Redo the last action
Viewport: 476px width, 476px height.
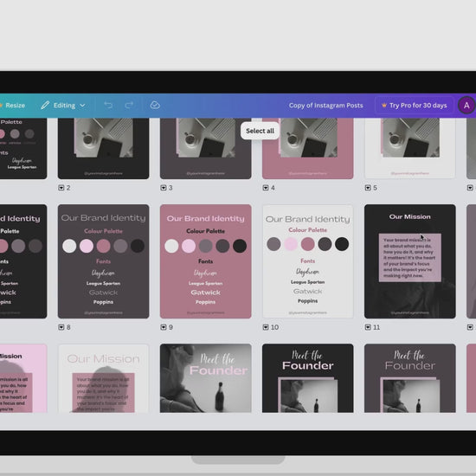[x=129, y=106]
